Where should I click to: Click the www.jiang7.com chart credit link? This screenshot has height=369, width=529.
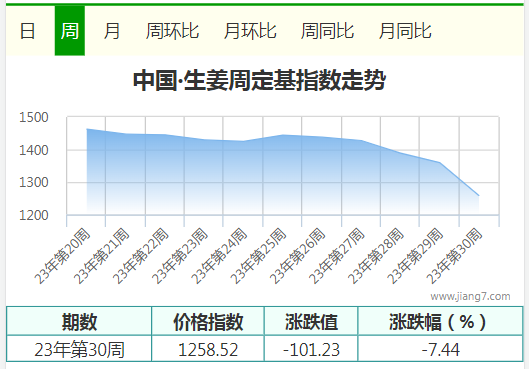470,296
